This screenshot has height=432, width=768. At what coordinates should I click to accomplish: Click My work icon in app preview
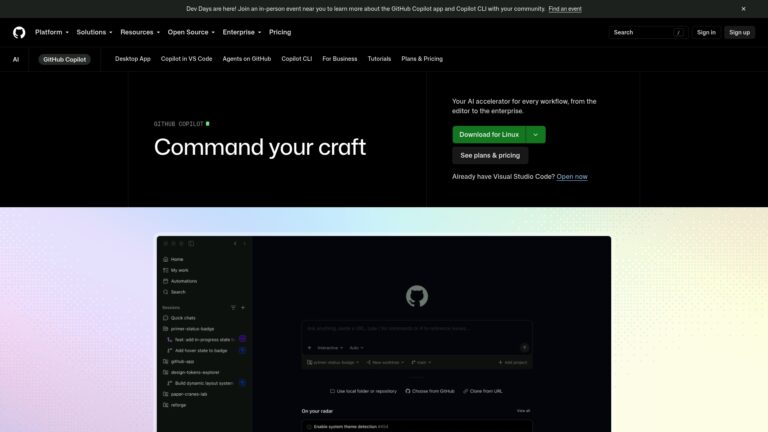pos(166,270)
